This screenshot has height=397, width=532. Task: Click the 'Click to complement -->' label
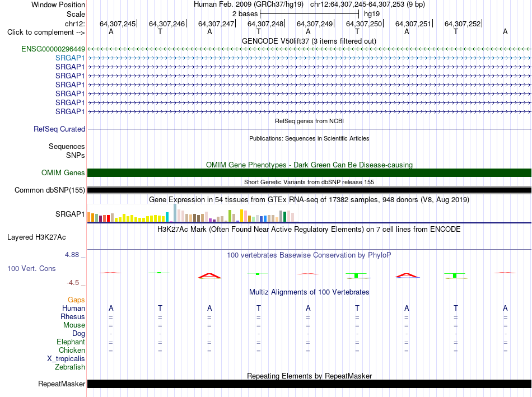coord(46,32)
